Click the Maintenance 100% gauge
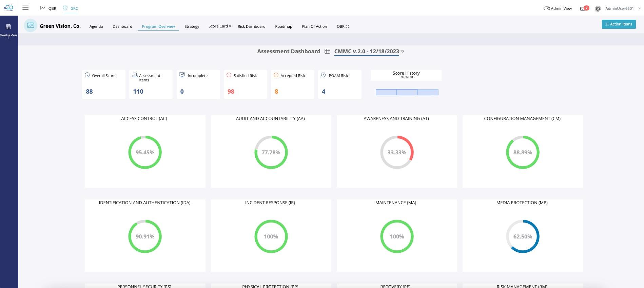 (397, 236)
